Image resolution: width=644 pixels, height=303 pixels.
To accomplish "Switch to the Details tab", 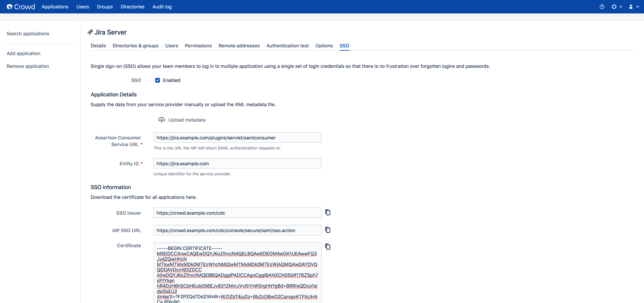I will pyautogui.click(x=99, y=46).
